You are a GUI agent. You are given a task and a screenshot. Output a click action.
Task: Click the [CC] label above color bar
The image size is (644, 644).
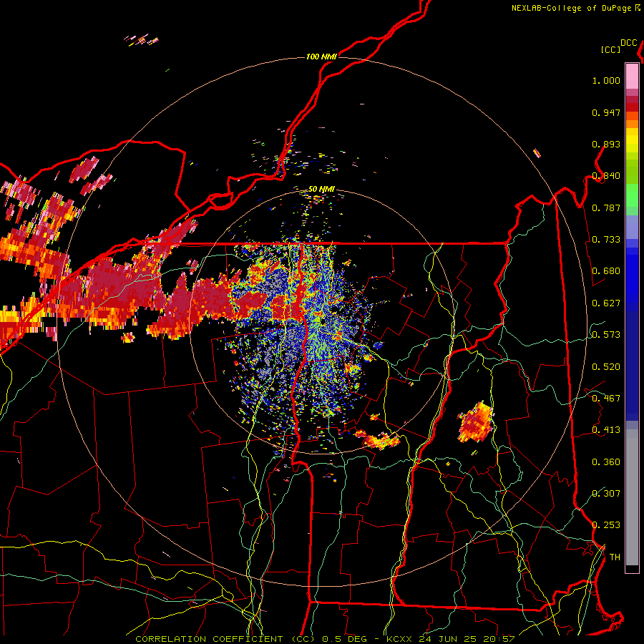click(610, 49)
